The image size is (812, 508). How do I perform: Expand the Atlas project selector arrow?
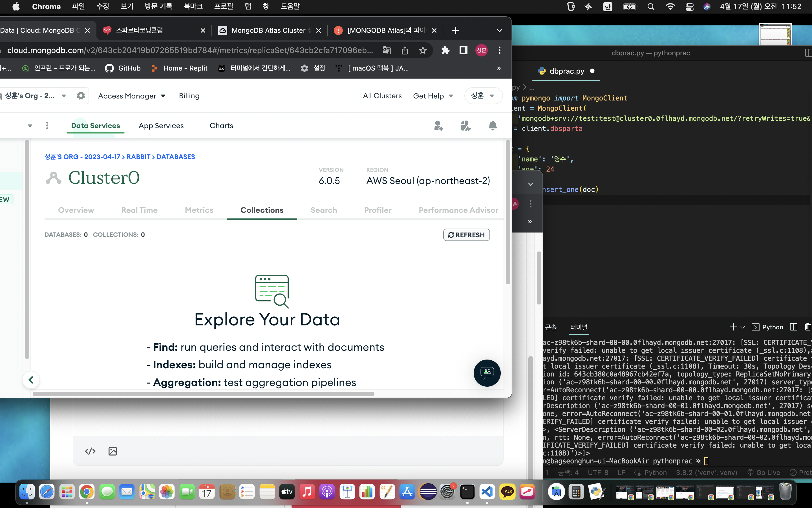30,126
